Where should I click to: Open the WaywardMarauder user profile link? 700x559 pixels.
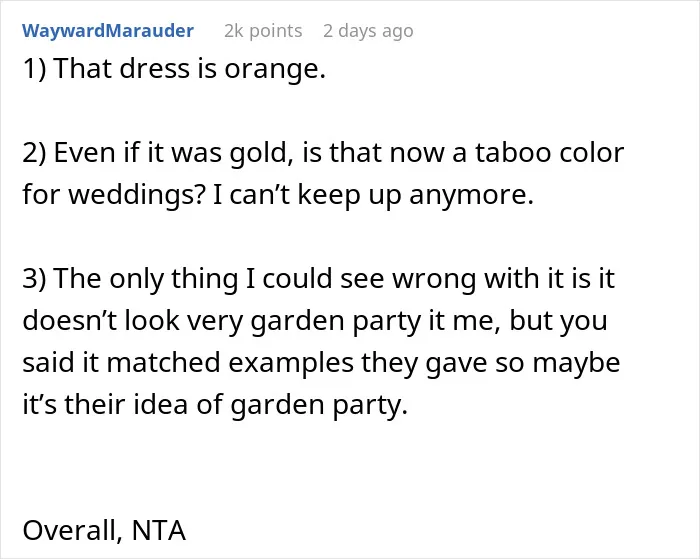point(108,31)
